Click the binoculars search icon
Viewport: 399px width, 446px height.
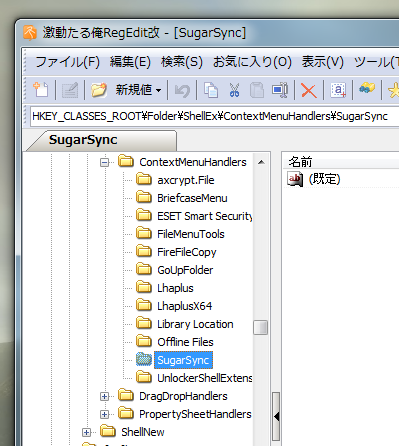[367, 89]
